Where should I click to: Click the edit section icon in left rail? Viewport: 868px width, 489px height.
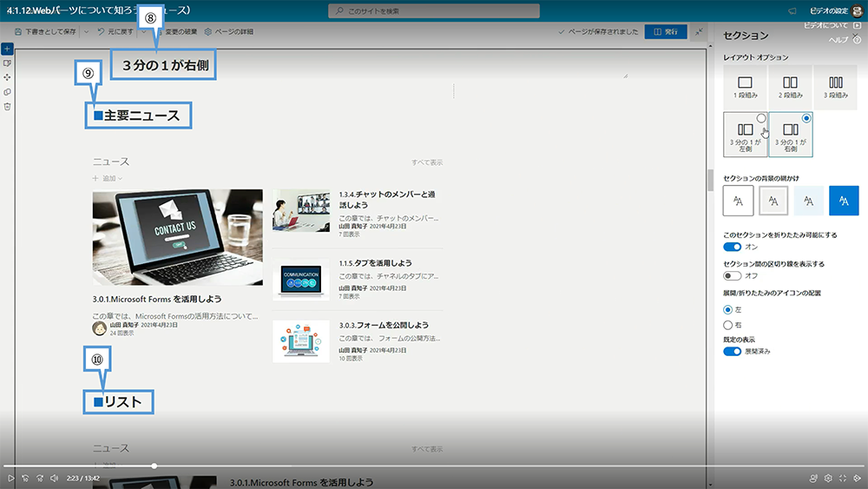pos(7,63)
